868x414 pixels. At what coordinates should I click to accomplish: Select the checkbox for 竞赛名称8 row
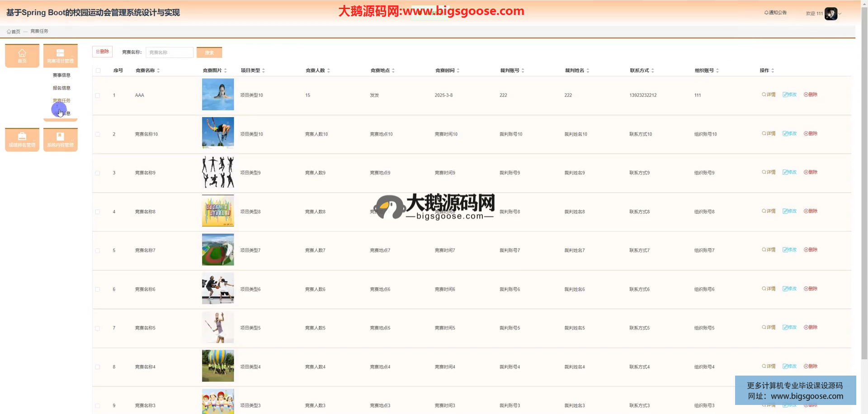click(98, 212)
